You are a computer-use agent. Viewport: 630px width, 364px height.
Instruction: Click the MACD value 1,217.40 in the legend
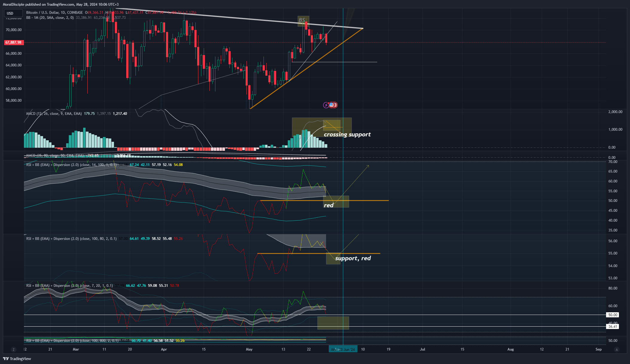[120, 114]
